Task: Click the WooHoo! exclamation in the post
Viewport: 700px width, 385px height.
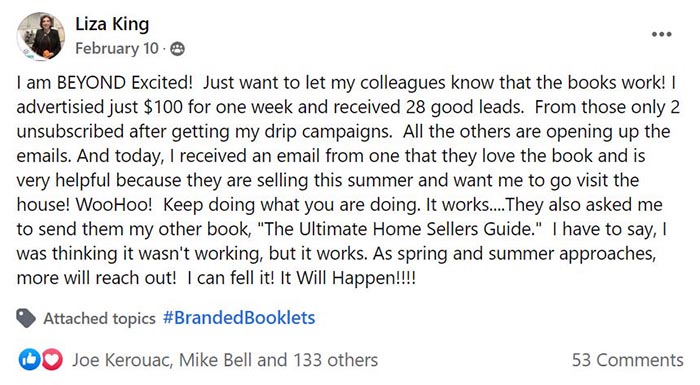Action: (114, 205)
